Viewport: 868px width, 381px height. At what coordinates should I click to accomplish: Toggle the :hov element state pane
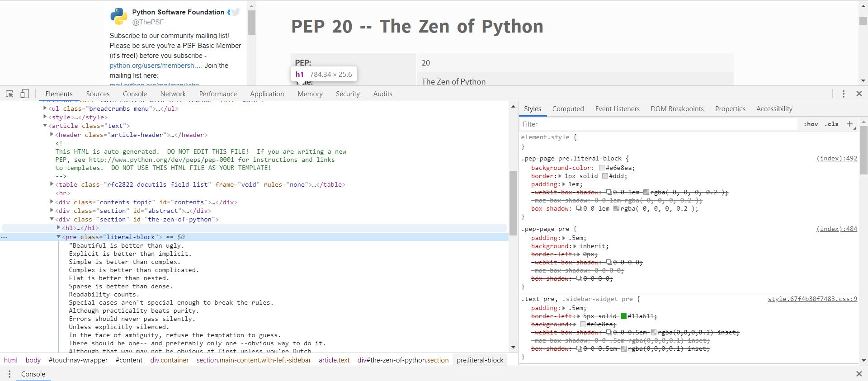tap(811, 124)
